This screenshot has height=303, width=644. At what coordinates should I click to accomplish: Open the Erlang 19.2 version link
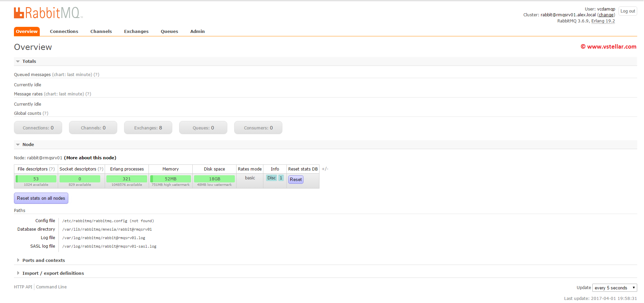coord(603,21)
